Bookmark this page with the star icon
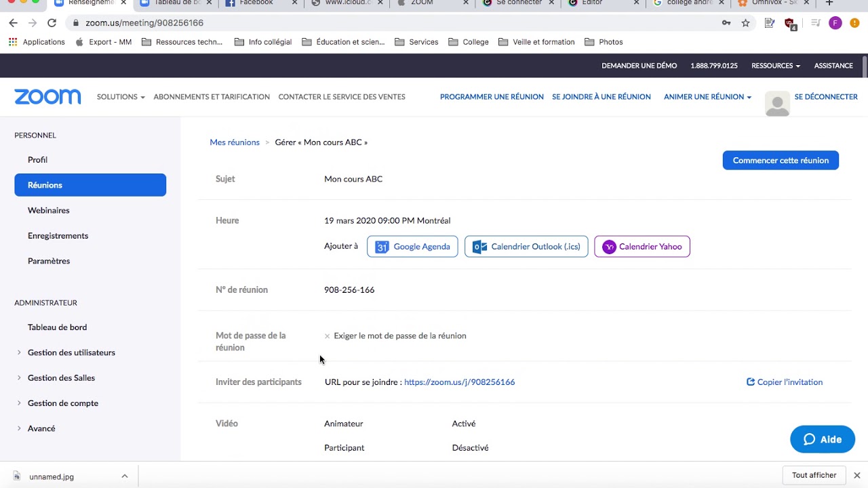 click(x=745, y=23)
